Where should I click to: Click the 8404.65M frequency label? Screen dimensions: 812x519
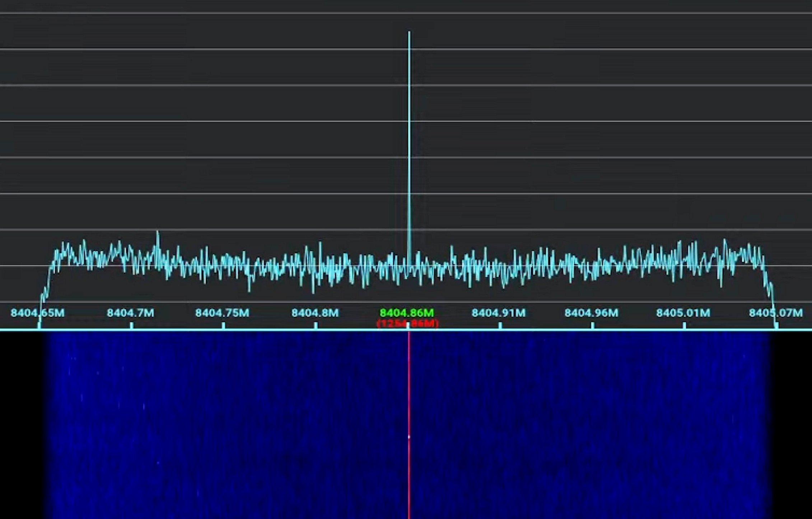pyautogui.click(x=38, y=313)
